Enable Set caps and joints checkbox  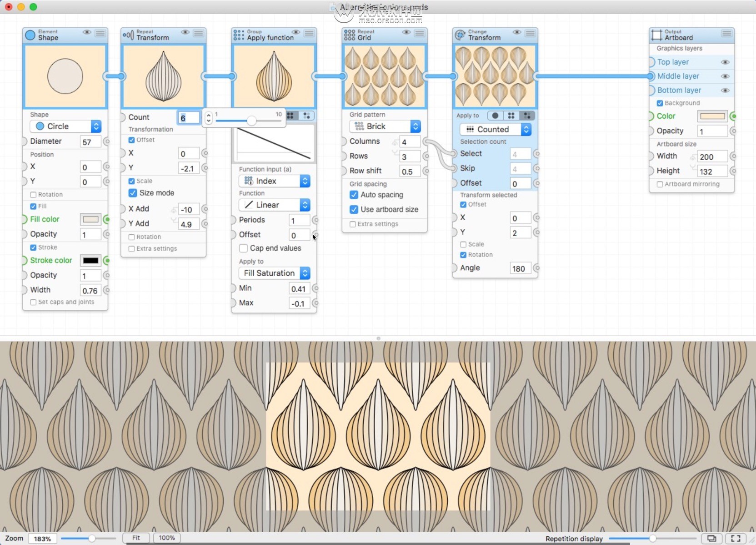click(33, 302)
